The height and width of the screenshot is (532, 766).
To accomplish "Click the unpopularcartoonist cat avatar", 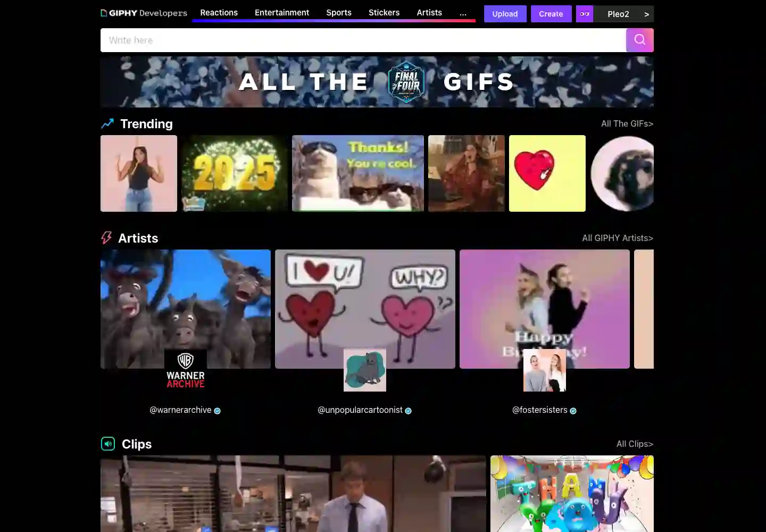I will 365,370.
